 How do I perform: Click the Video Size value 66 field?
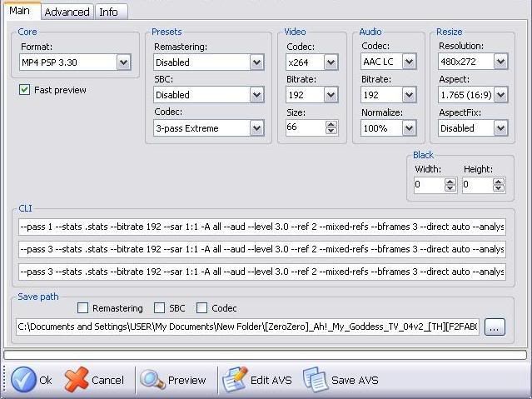306,127
